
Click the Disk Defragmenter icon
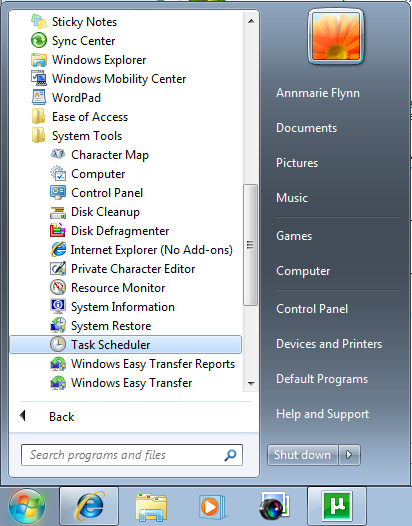58,231
